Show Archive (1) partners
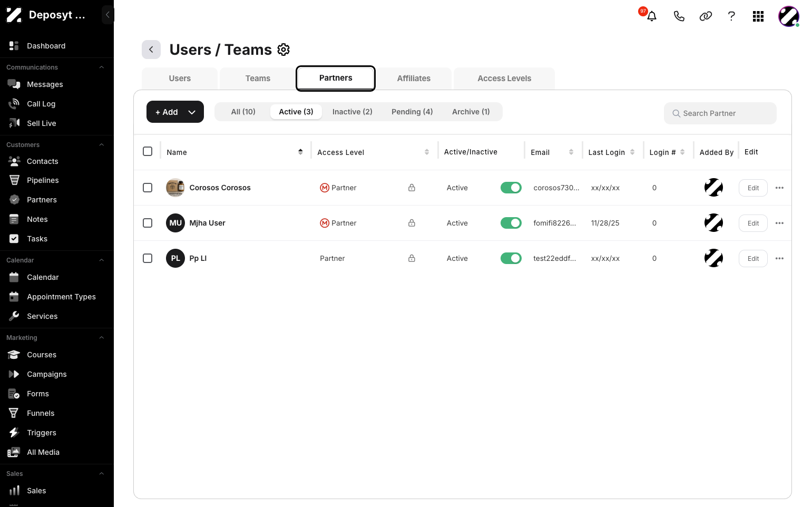This screenshot has height=507, width=812. coord(471,112)
